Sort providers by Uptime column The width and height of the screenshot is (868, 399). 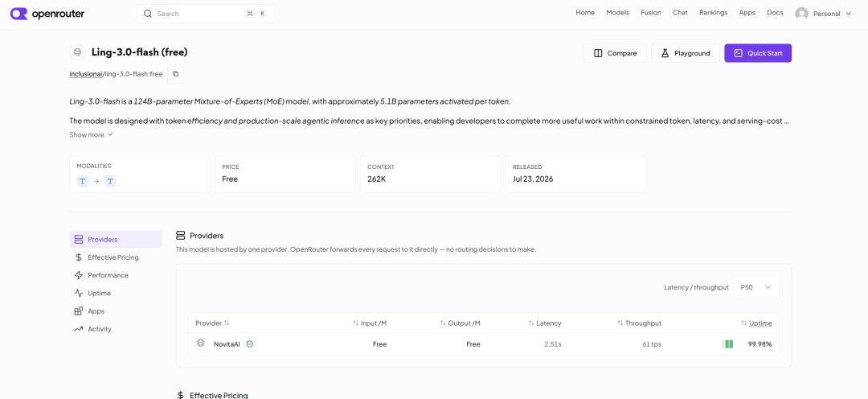[x=757, y=323]
